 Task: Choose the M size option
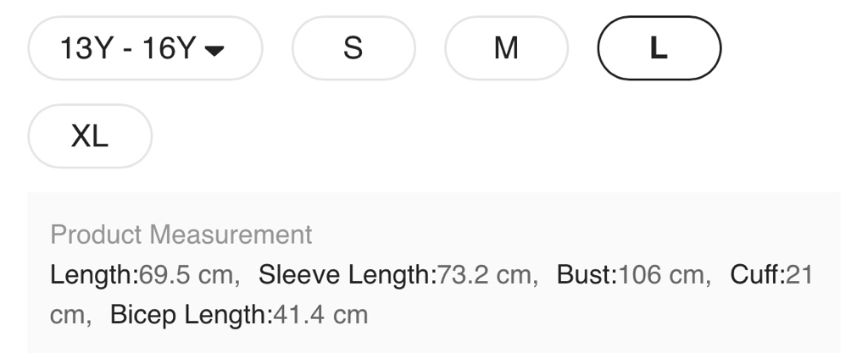click(506, 48)
